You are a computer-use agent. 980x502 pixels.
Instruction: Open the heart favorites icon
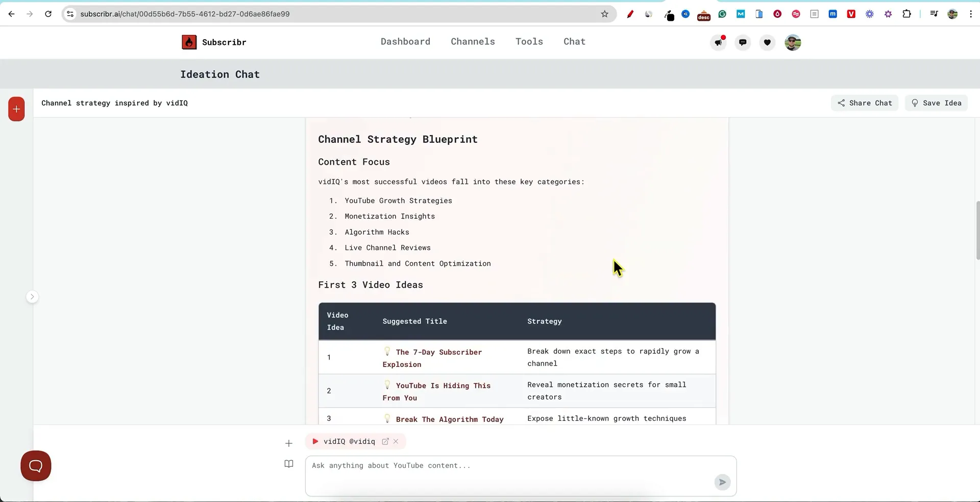767,42
